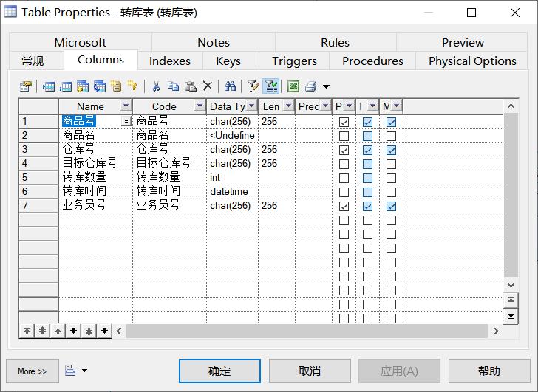Screen dimensions: 538x392
Task: Open dropdown arrow next to dialog menu icon
Action: 84,371
